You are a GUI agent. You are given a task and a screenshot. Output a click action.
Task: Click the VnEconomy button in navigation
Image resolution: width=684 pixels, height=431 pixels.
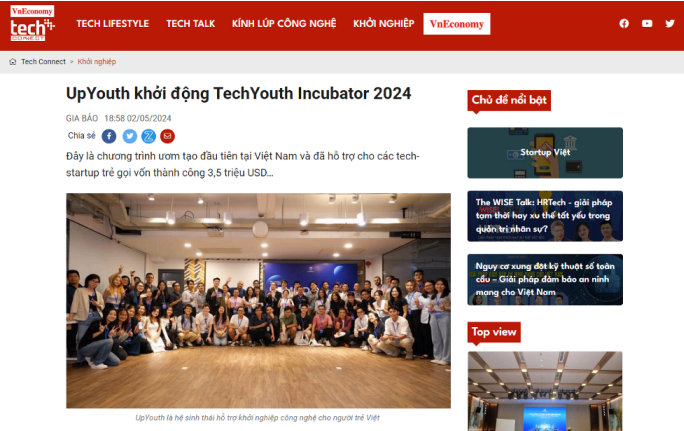457,24
